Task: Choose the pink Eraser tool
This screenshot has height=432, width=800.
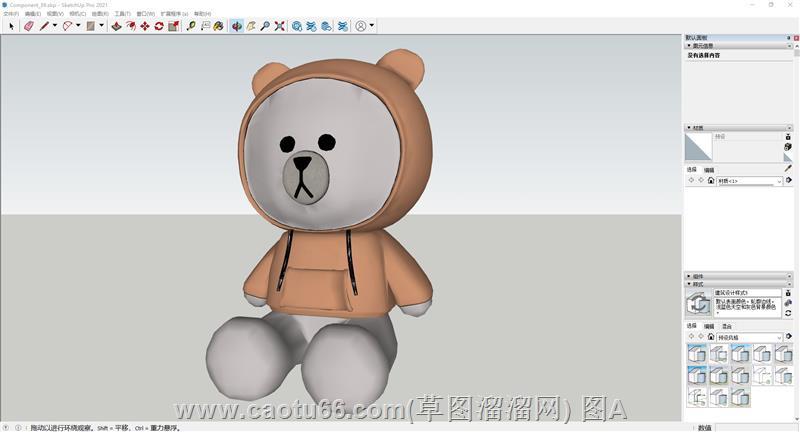Action: click(x=29, y=26)
